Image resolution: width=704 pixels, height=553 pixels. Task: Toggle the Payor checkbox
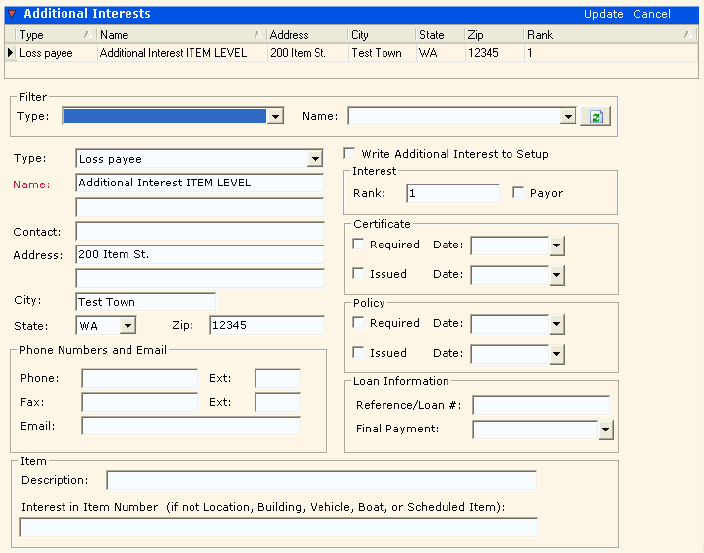click(518, 192)
